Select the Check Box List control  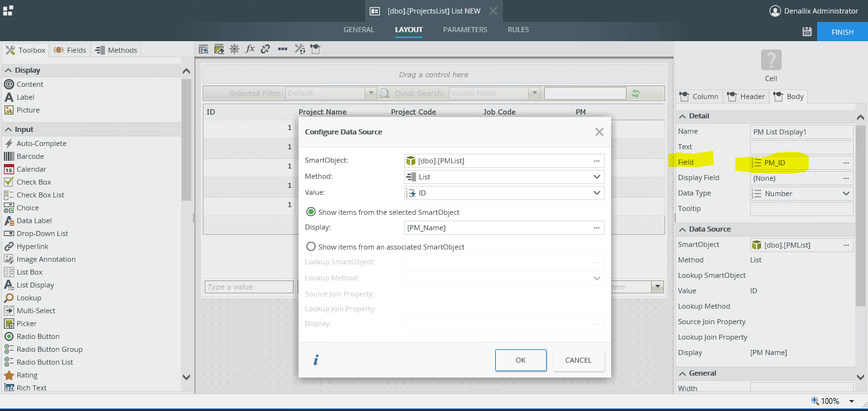click(34, 195)
